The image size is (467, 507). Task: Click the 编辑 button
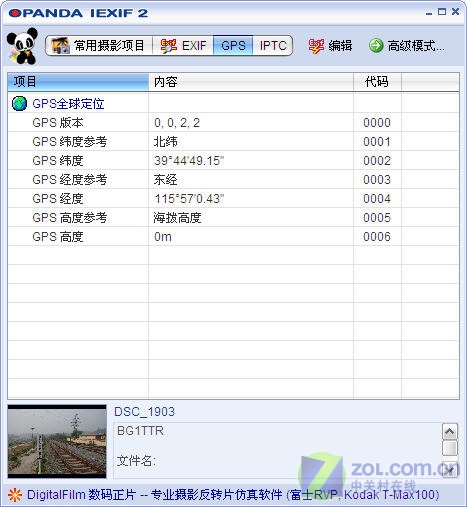330,46
